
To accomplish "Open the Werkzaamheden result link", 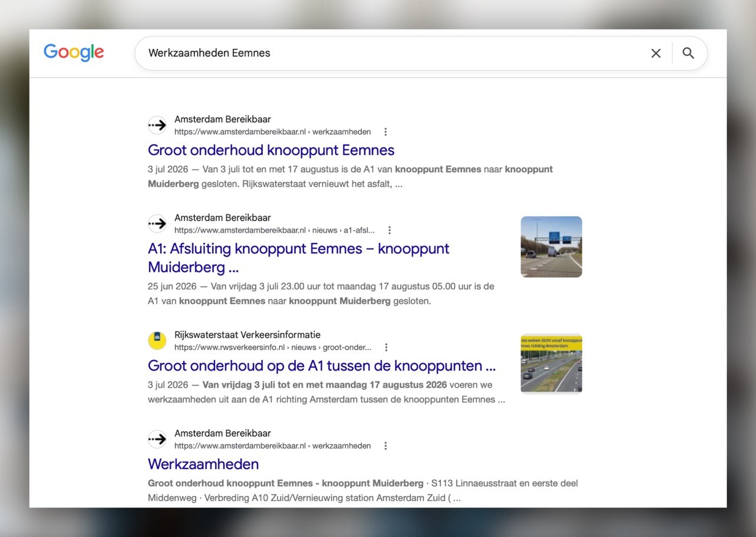I will click(203, 464).
